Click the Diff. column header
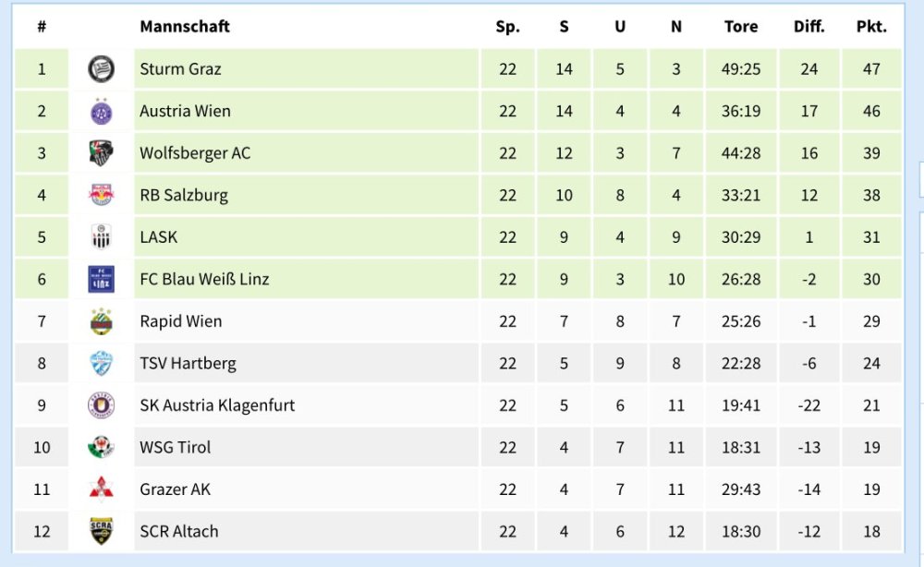The width and height of the screenshot is (924, 567). (x=808, y=27)
